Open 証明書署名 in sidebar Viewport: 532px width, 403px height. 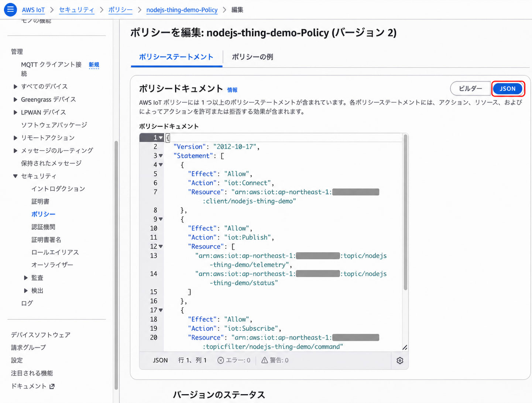pos(46,240)
